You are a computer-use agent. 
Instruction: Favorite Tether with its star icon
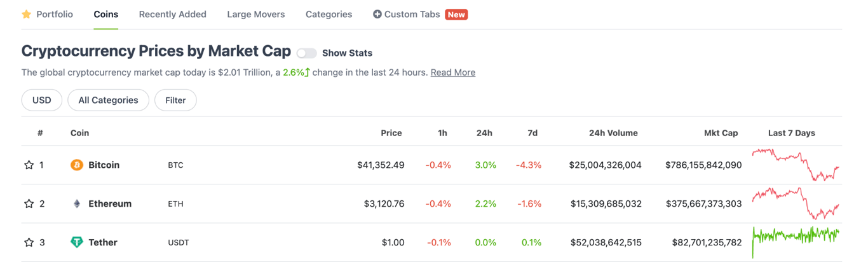(29, 242)
